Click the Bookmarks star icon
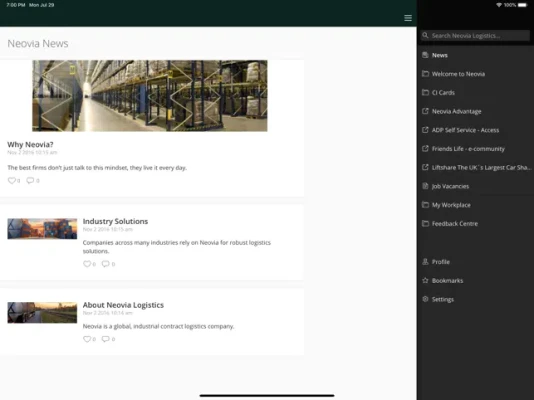 click(425, 280)
